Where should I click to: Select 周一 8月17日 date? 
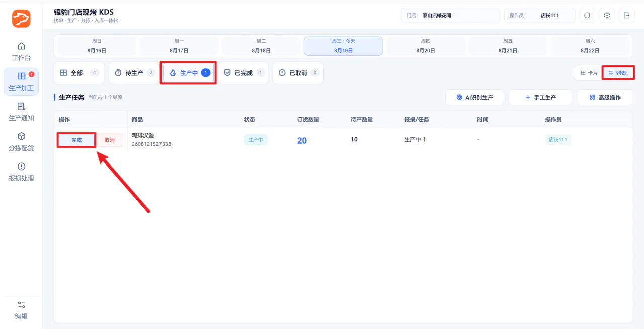pos(179,46)
